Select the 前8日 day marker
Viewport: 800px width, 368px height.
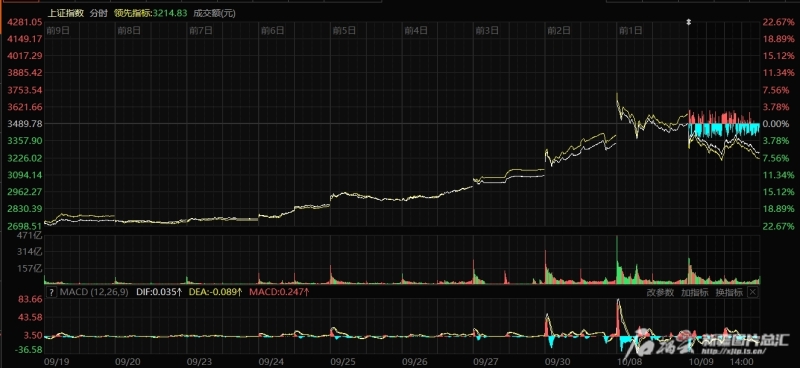click(x=129, y=31)
